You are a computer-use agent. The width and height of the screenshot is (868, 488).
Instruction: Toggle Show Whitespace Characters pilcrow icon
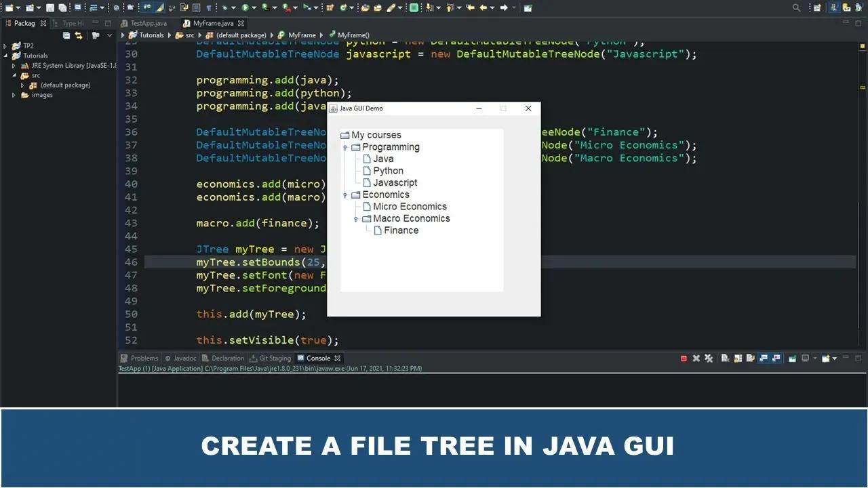208,7
